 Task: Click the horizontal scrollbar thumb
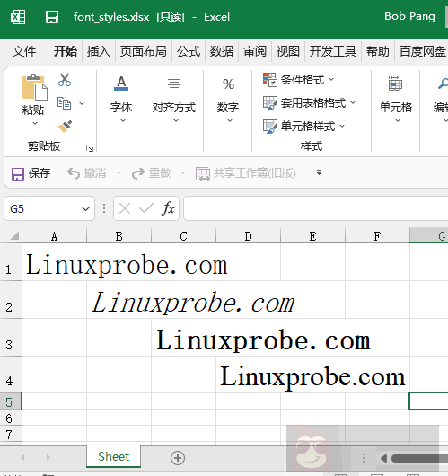pos(420,458)
